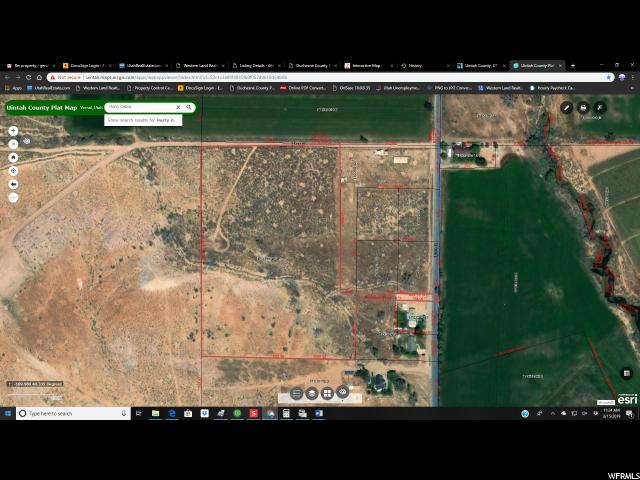
Task: Launch Microsoft Edge from taskbar
Action: point(172,413)
